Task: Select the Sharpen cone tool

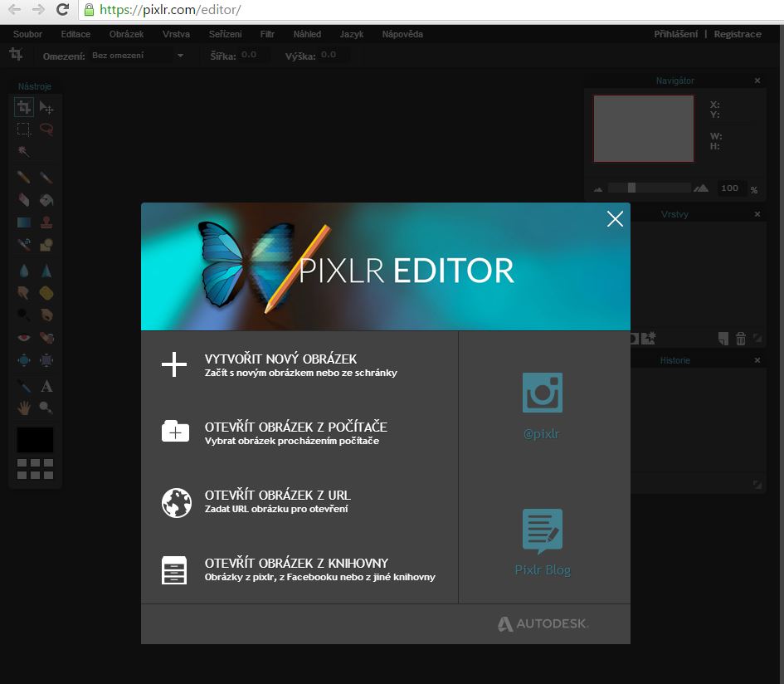Action: tap(46, 271)
